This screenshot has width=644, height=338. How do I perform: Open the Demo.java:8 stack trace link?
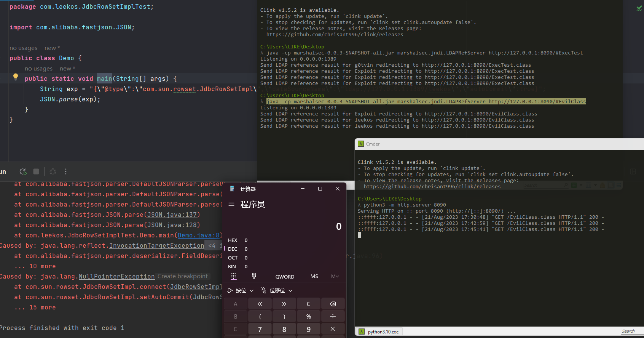coord(199,235)
